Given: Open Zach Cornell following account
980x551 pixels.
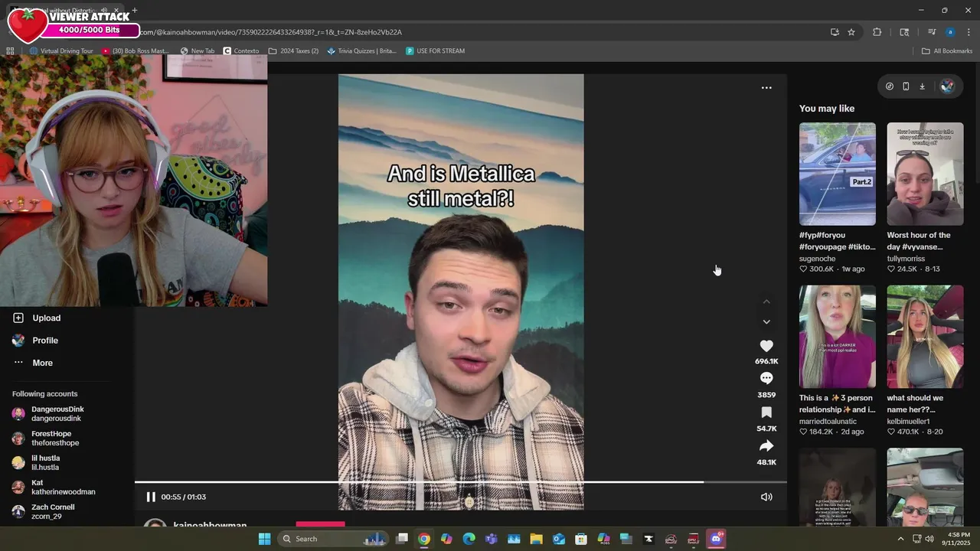Looking at the screenshot, I should pyautogui.click(x=53, y=512).
